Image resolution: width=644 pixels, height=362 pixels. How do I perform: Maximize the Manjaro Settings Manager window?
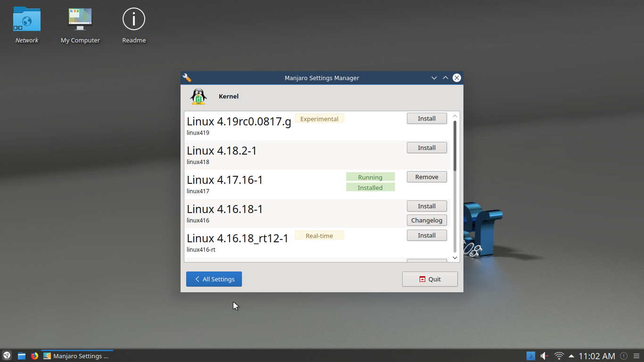tap(446, 78)
